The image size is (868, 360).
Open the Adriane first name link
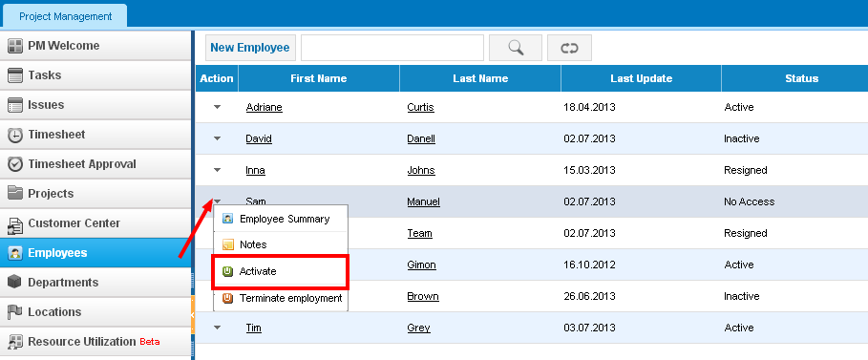[x=265, y=108]
